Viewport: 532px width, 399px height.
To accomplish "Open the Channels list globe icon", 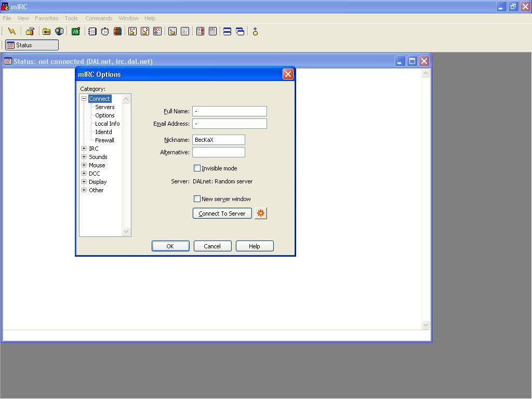I will pyautogui.click(x=59, y=31).
